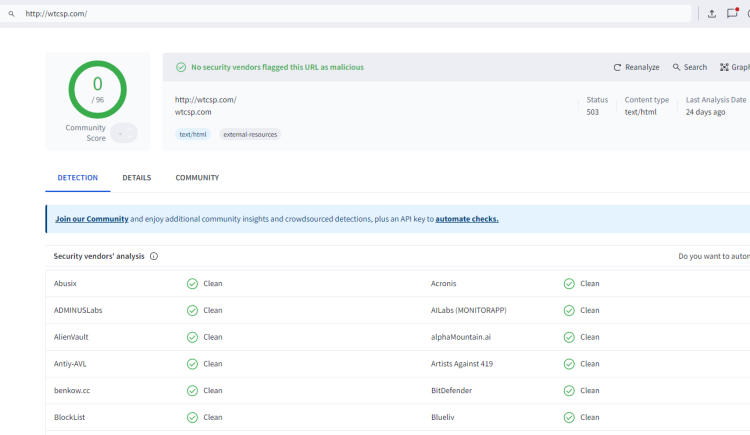This screenshot has height=435, width=750.
Task: Open the automate checks link
Action: pos(467,219)
